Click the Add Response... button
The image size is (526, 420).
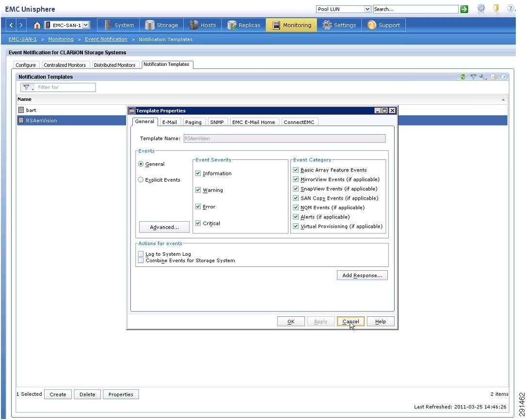click(362, 275)
